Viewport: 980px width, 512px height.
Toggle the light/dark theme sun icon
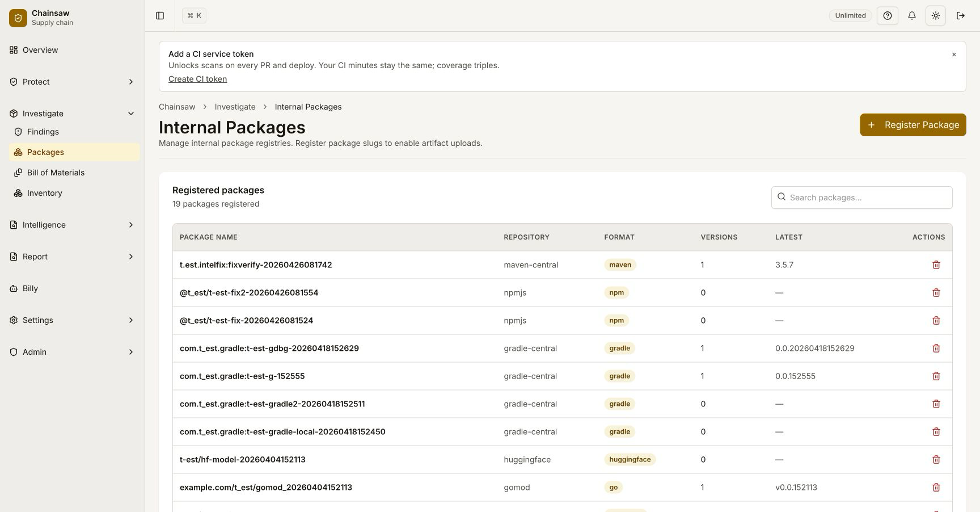click(x=936, y=16)
